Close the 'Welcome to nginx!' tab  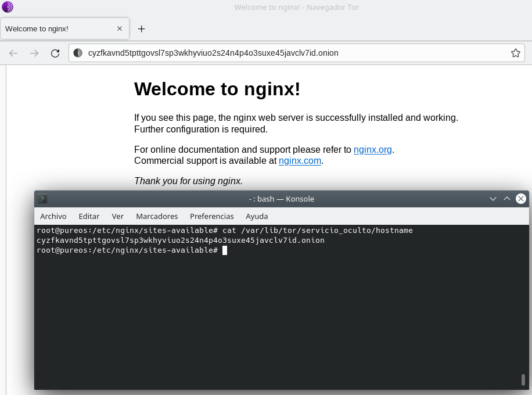pos(120,28)
